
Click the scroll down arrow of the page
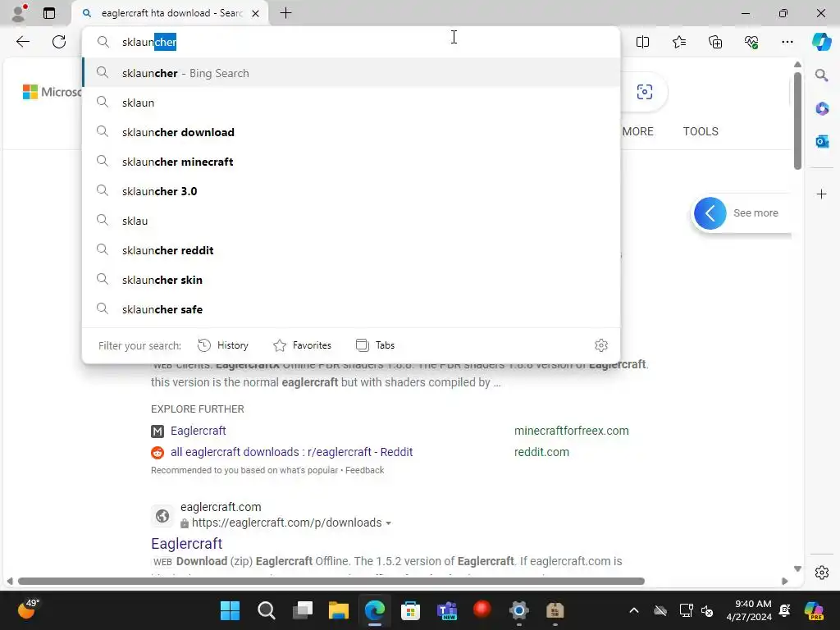click(797, 568)
